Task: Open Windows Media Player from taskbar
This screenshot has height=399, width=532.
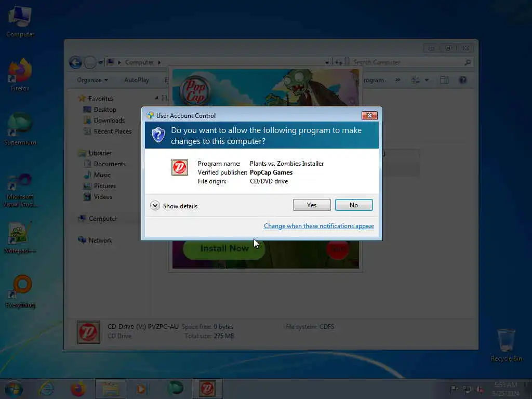Action: click(141, 389)
